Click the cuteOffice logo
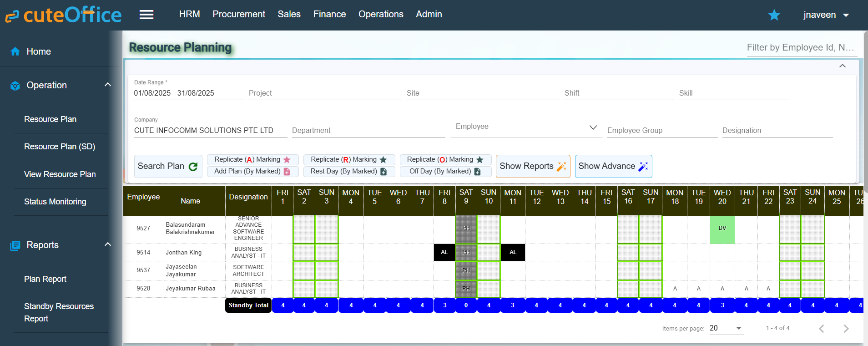The image size is (868, 346). click(x=63, y=15)
